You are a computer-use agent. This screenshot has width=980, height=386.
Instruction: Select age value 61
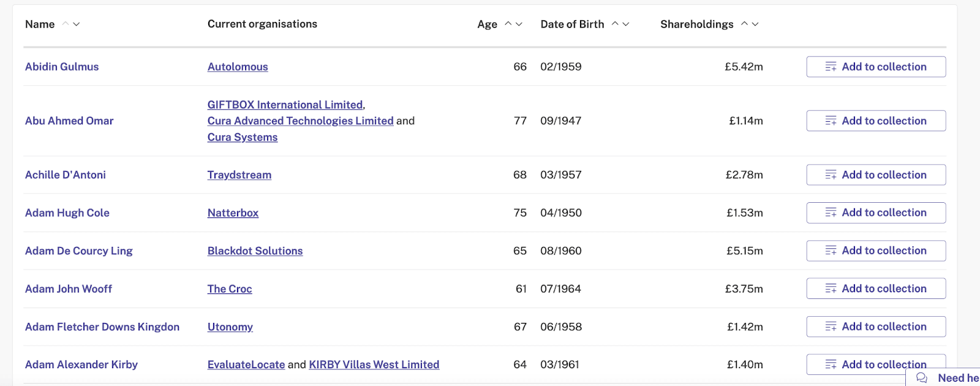tap(521, 289)
